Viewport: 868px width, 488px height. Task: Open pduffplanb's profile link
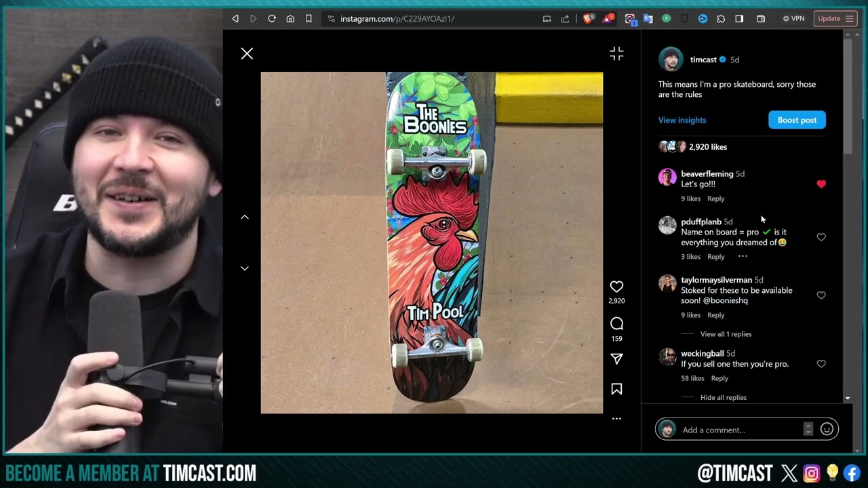pyautogui.click(x=701, y=222)
